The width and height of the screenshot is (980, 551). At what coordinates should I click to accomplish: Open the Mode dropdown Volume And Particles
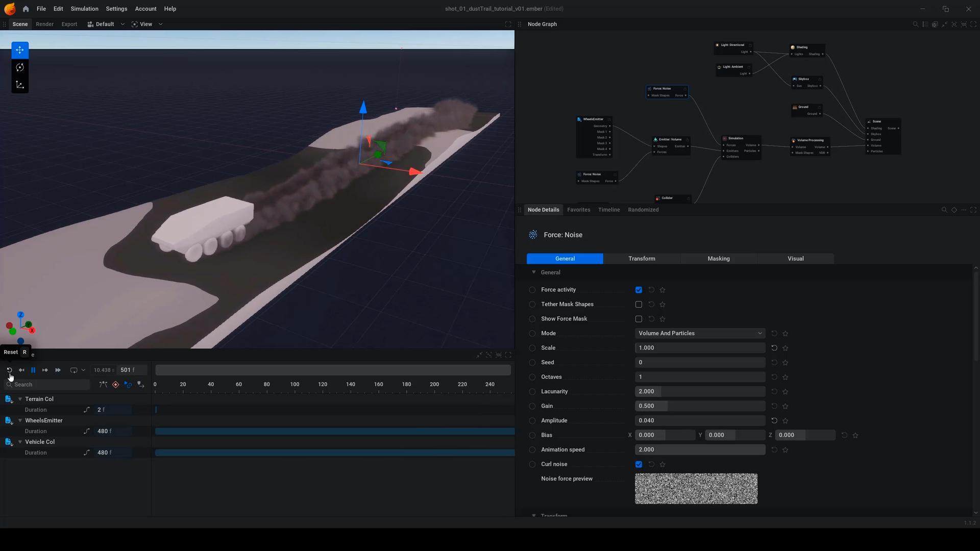pos(699,333)
